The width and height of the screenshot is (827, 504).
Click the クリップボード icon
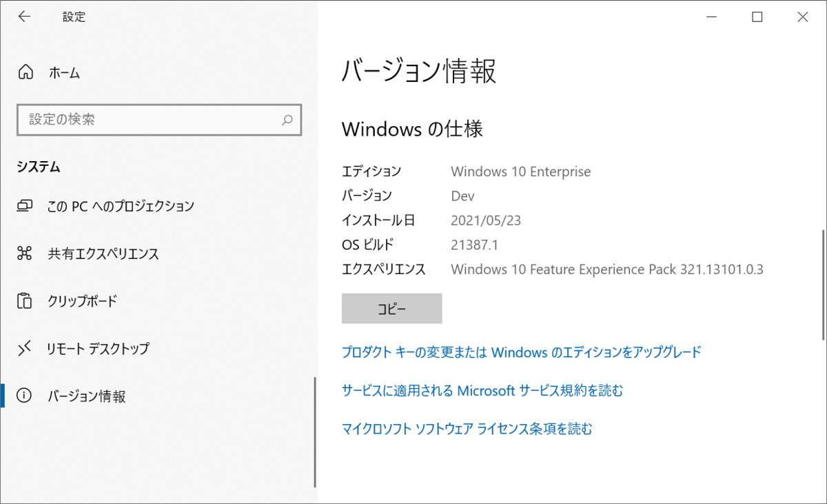(x=25, y=301)
